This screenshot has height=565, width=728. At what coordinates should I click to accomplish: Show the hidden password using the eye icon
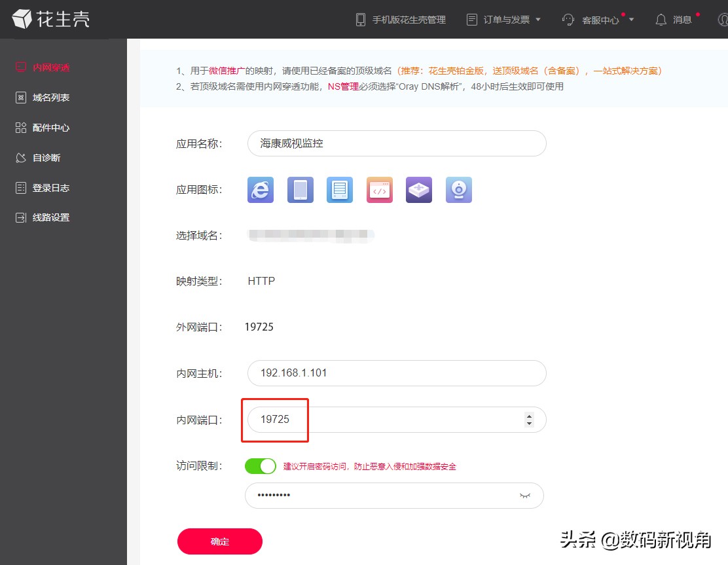point(524,496)
